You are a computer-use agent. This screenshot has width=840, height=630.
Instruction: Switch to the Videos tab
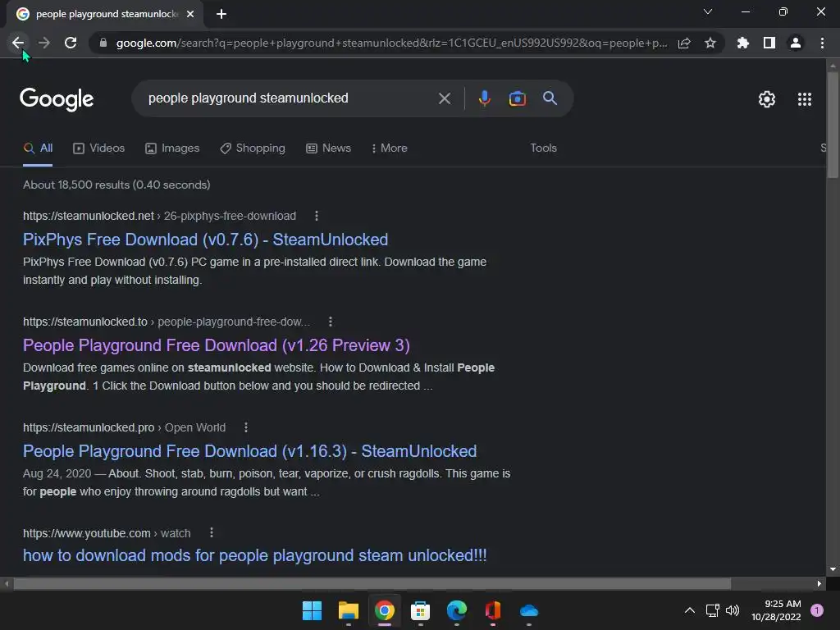tap(98, 148)
